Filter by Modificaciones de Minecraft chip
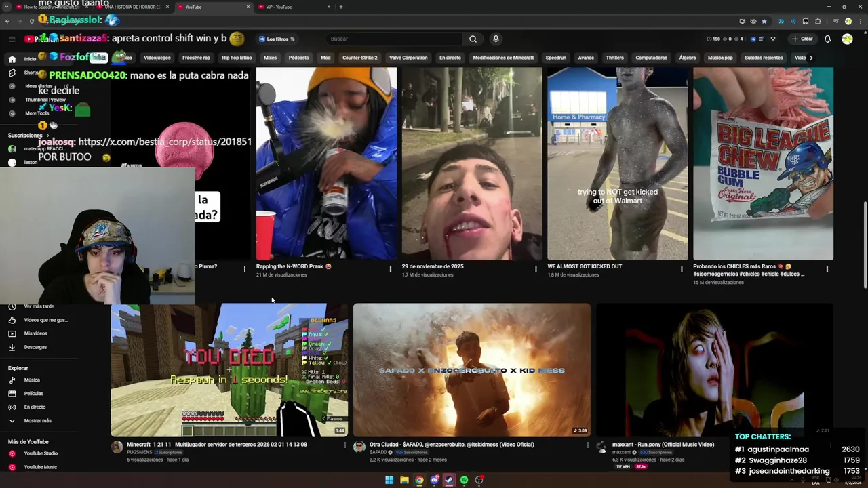This screenshot has width=868, height=488. pos(503,58)
